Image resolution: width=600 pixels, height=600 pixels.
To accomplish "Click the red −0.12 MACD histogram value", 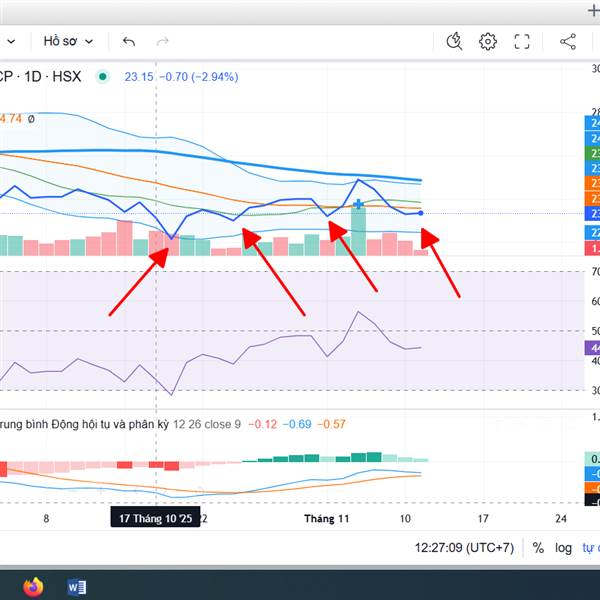I will (262, 424).
